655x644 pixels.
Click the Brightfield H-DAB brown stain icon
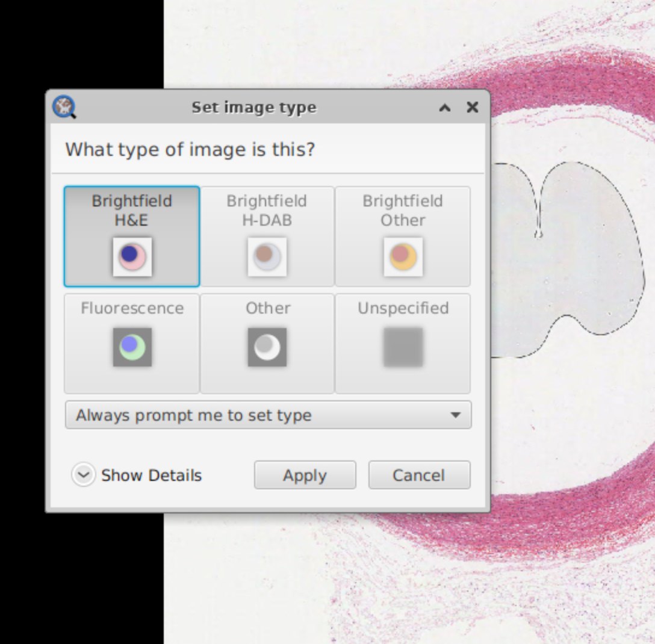pos(267,256)
